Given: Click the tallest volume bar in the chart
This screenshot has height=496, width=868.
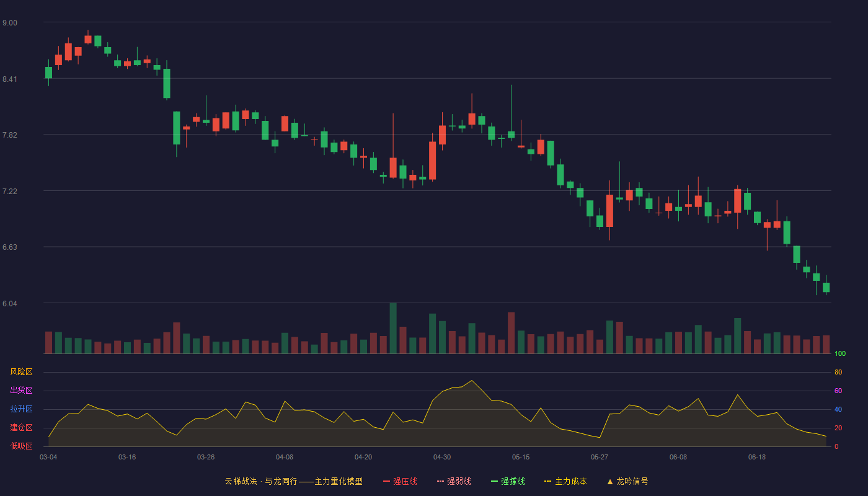Looking at the screenshot, I should click(x=393, y=329).
